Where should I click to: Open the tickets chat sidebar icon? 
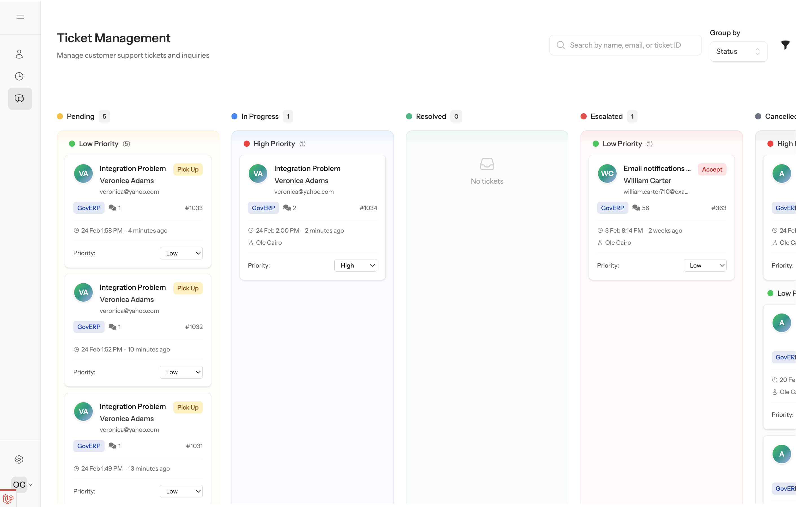(19, 99)
